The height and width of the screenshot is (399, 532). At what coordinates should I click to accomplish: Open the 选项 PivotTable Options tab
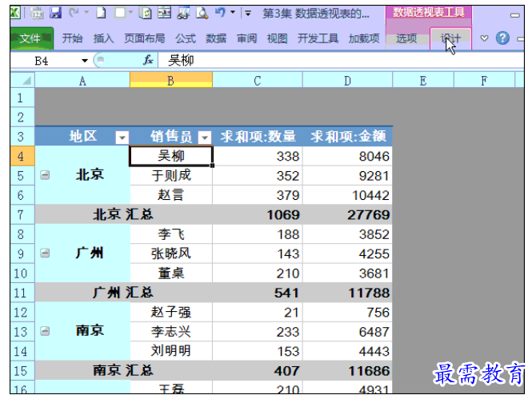tap(406, 38)
